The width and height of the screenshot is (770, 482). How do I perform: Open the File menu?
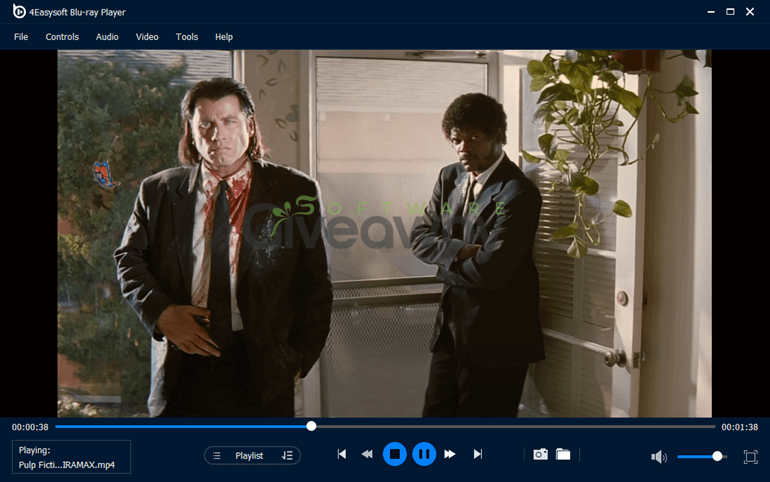coord(21,37)
